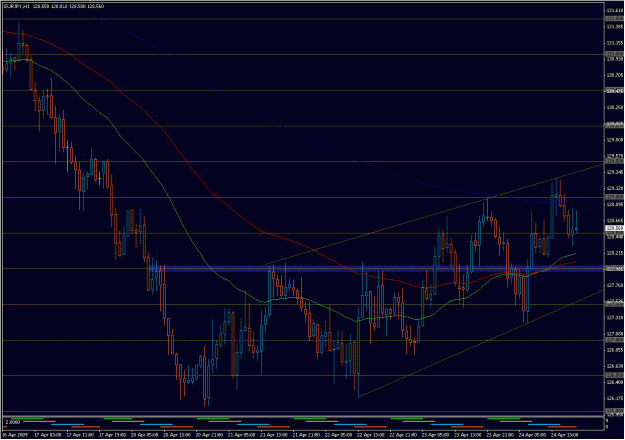Screen dimensions: 625x440
Task: Select the 17 Apr 19:00 time label
Action: 112,434
